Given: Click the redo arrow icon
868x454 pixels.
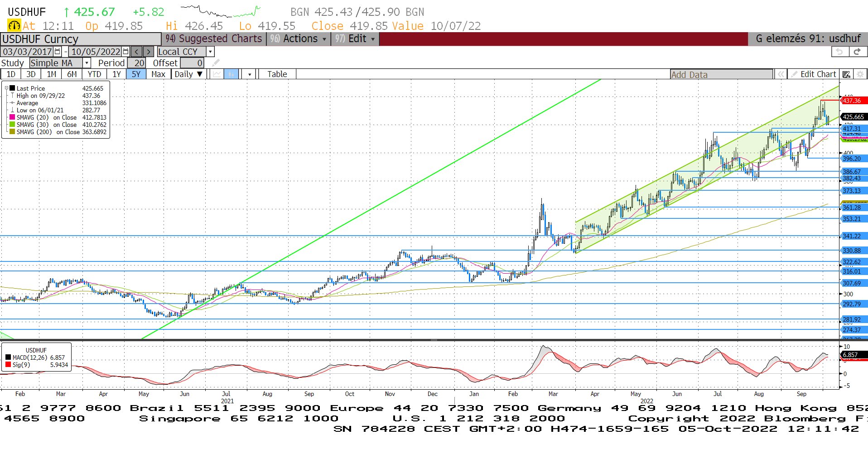Looking at the screenshot, I should pyautogui.click(x=857, y=52).
